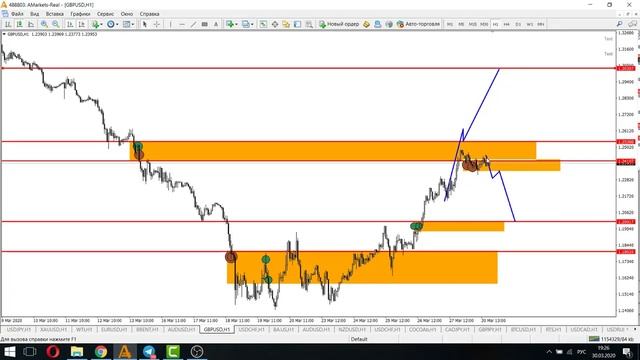Click the Windows Start button
640x360 pixels.
9,351
